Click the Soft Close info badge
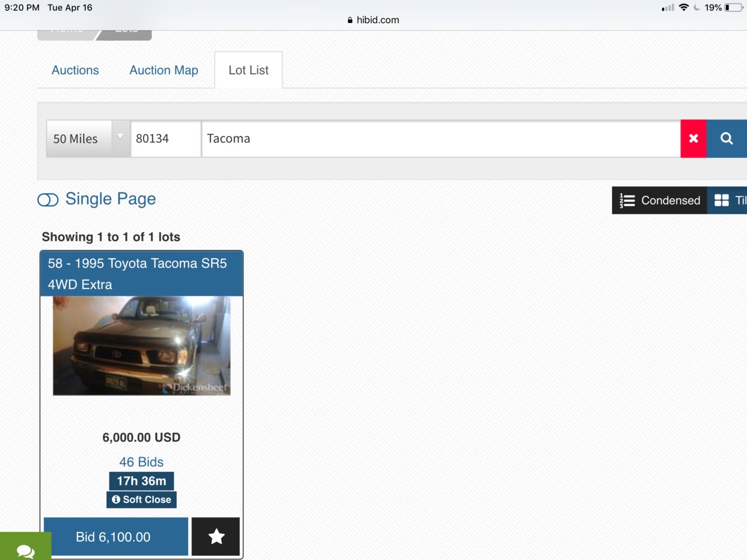The image size is (747, 560). click(x=141, y=499)
